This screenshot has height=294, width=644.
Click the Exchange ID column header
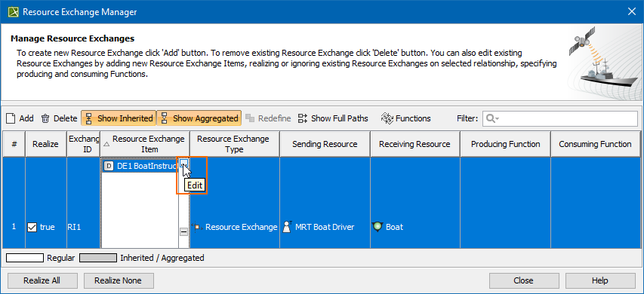click(83, 144)
